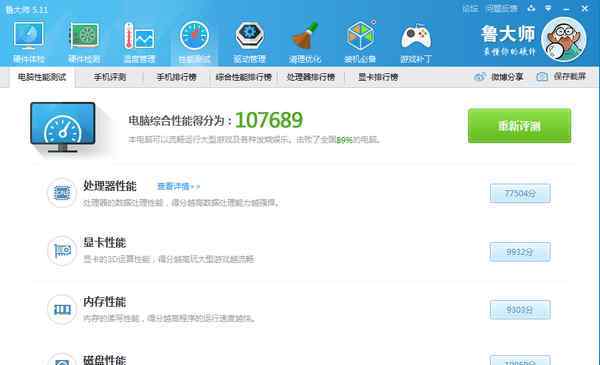Click the 处理器性能 heading

pyautogui.click(x=110, y=186)
